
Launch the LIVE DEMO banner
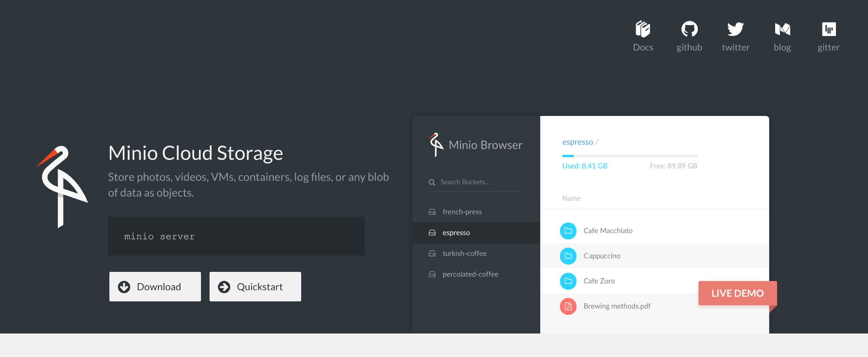click(737, 293)
